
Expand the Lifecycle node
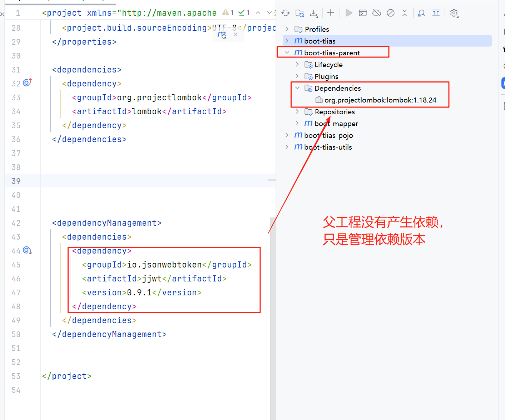(297, 64)
